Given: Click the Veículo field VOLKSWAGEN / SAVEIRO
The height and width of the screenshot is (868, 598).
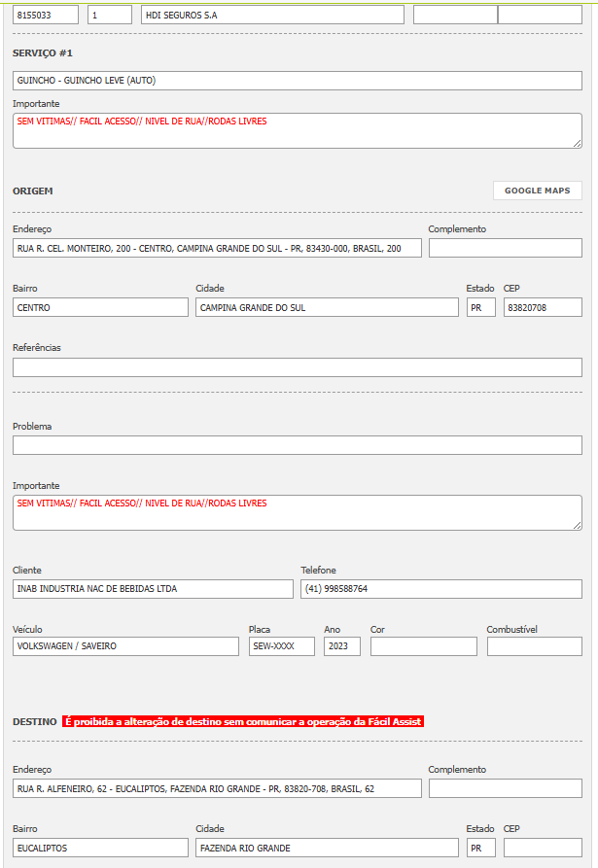Looking at the screenshot, I should click(125, 646).
